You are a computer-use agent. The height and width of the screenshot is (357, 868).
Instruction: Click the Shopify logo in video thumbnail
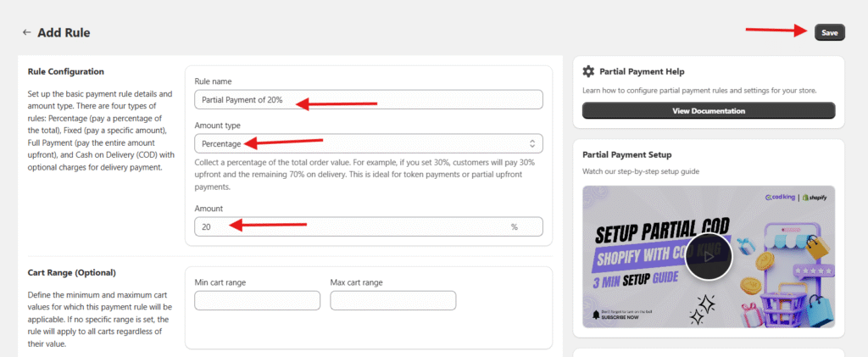pos(816,197)
